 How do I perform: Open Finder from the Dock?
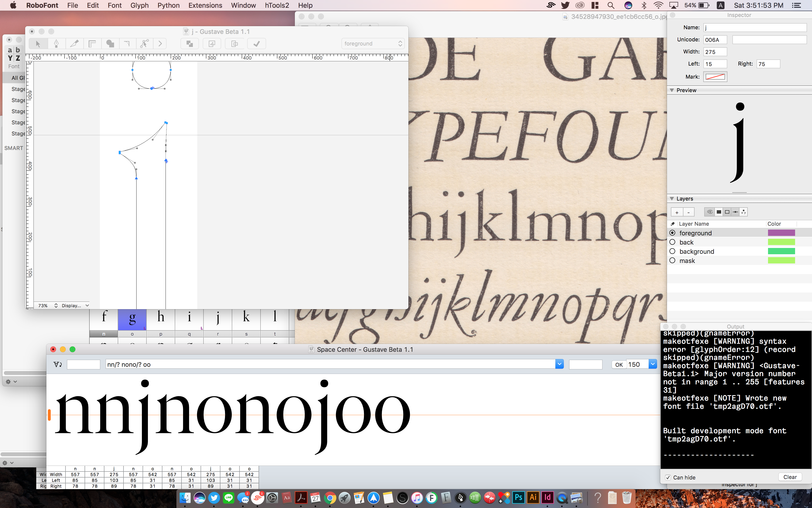185,498
